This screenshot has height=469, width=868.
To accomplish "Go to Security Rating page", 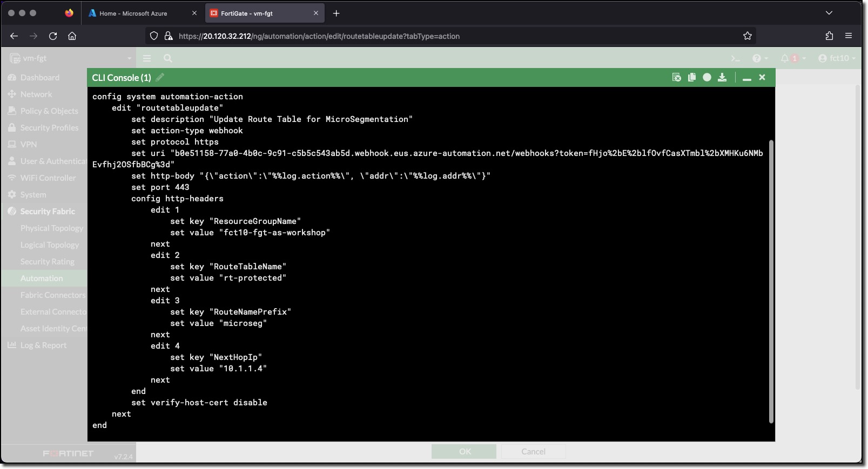I will [48, 262].
